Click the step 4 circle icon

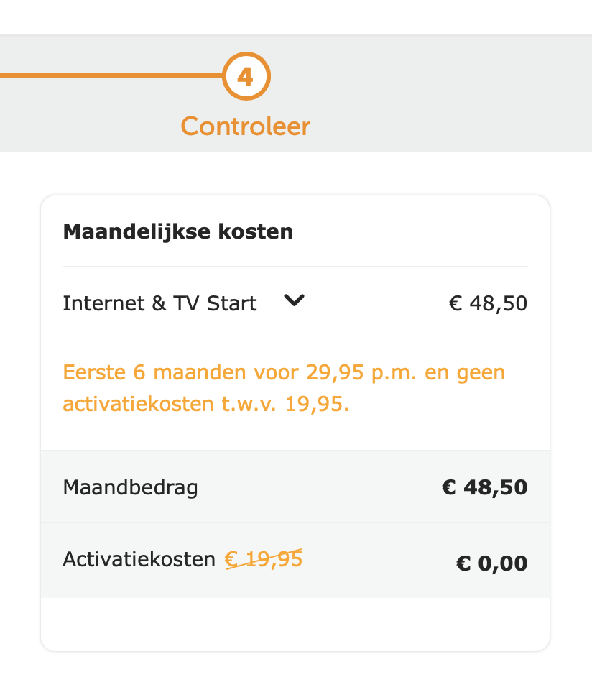pyautogui.click(x=246, y=76)
